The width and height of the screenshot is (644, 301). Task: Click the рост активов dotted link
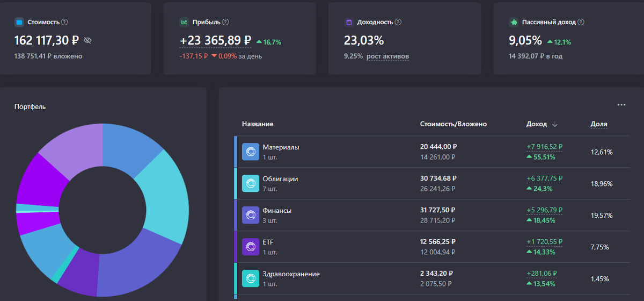[x=387, y=56]
